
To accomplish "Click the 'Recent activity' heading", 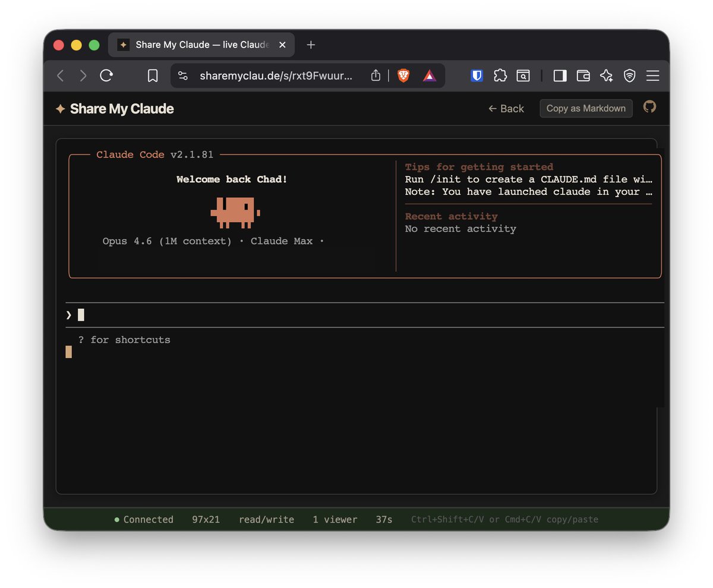I will click(451, 216).
